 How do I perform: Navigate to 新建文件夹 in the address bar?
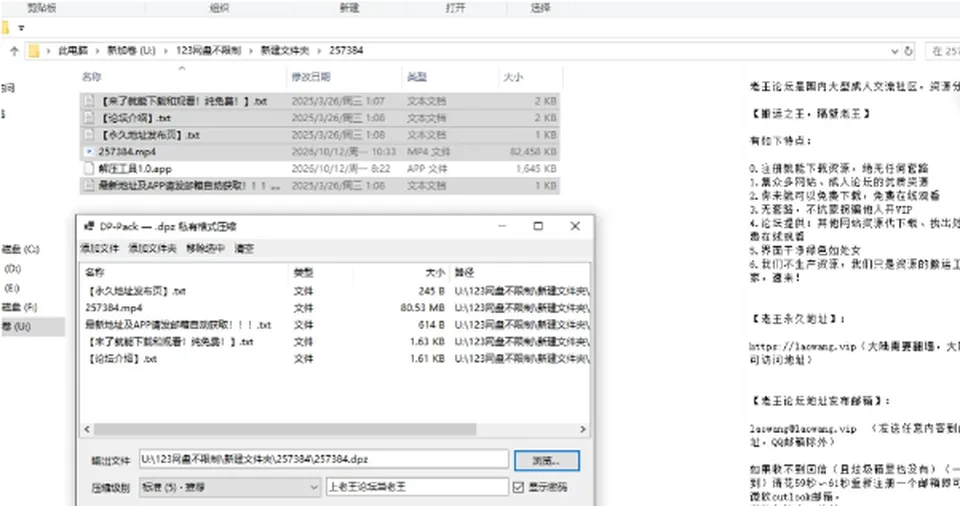click(x=285, y=51)
